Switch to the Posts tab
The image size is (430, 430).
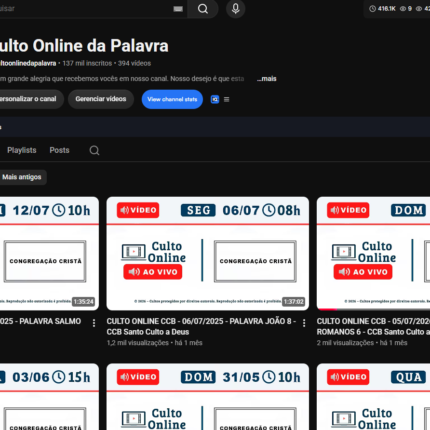[59, 150]
